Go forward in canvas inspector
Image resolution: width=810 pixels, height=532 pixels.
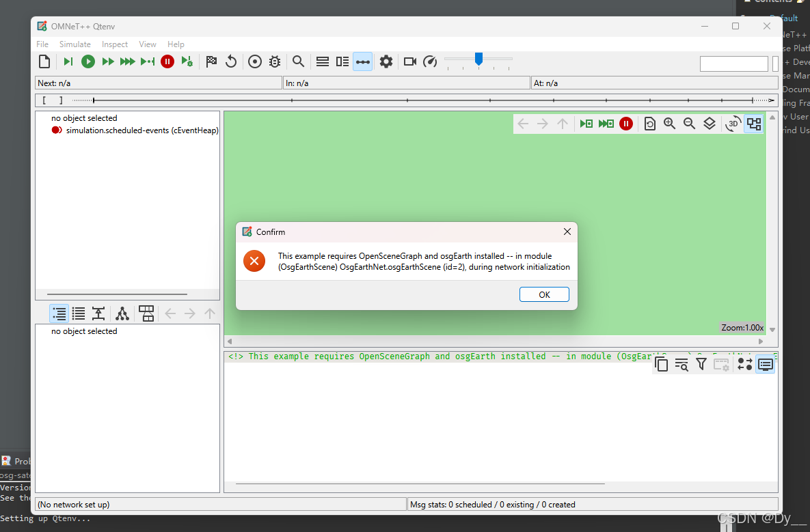click(x=543, y=124)
